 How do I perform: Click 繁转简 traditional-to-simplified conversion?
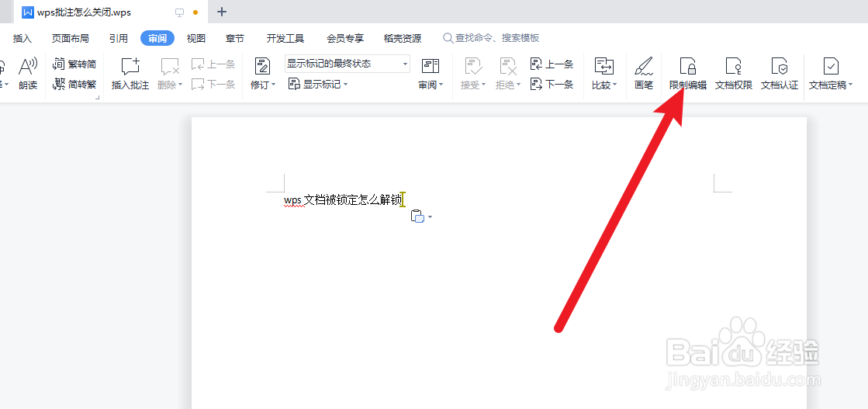click(x=74, y=64)
